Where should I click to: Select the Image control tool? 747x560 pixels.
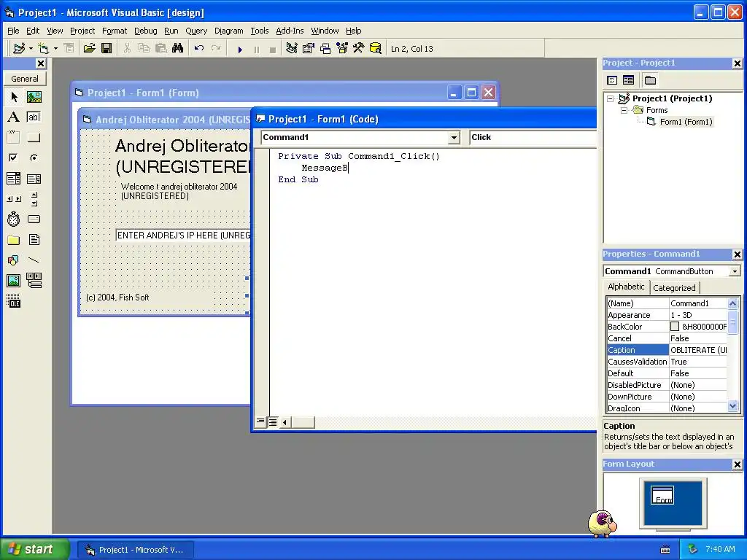(14, 281)
